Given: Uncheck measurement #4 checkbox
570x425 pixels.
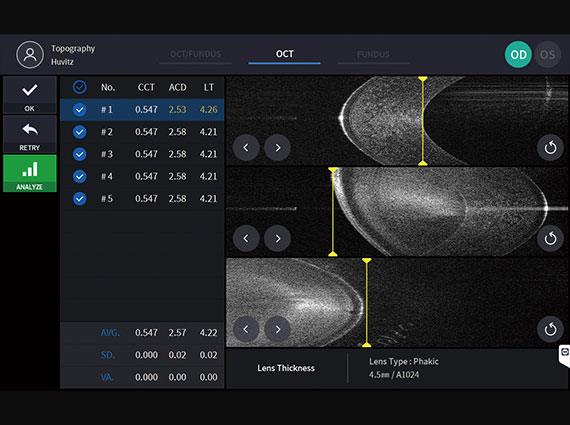Looking at the screenshot, I should point(79,176).
